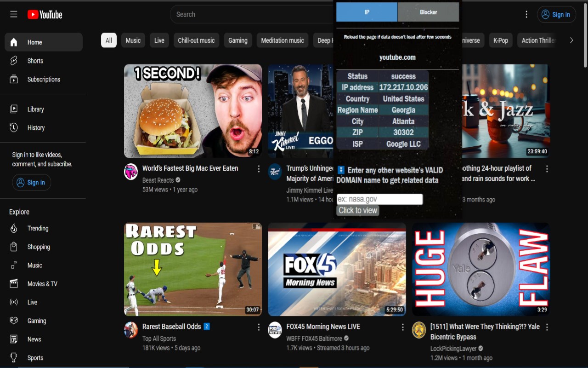The height and width of the screenshot is (368, 588).
Task: Open the Shorts icon in sidebar
Action: (x=14, y=61)
